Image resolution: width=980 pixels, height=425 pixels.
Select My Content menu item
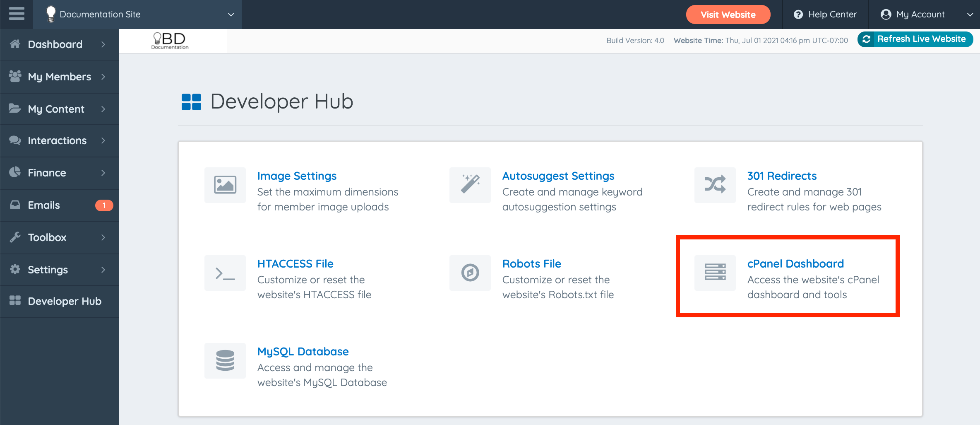pyautogui.click(x=60, y=109)
